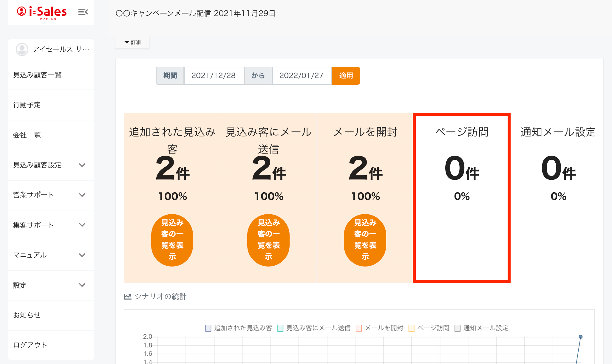The width and height of the screenshot is (612, 364).
Task: Click the シナリオの統計 chart icon
Action: coord(128,297)
